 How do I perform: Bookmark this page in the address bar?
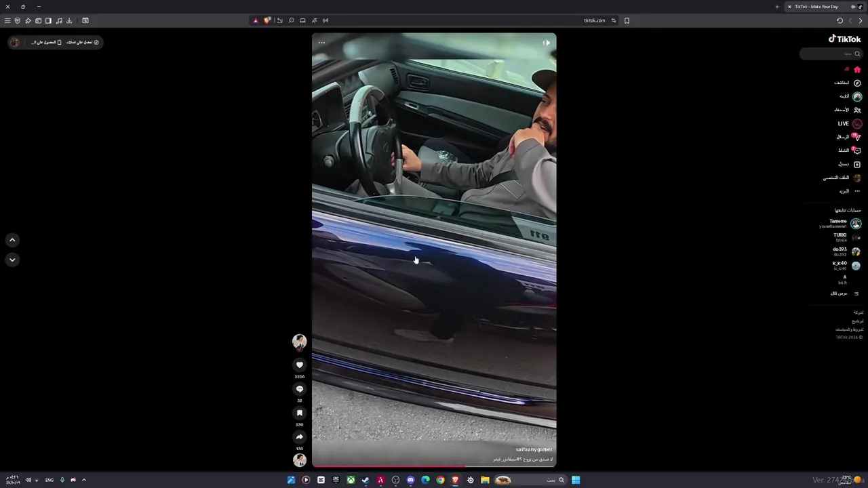click(x=627, y=20)
